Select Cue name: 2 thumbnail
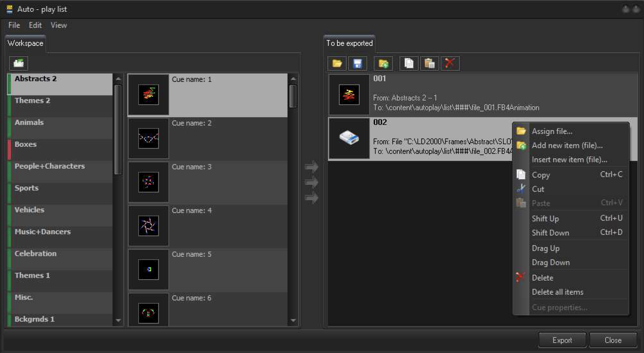The image size is (644, 353). click(x=149, y=138)
